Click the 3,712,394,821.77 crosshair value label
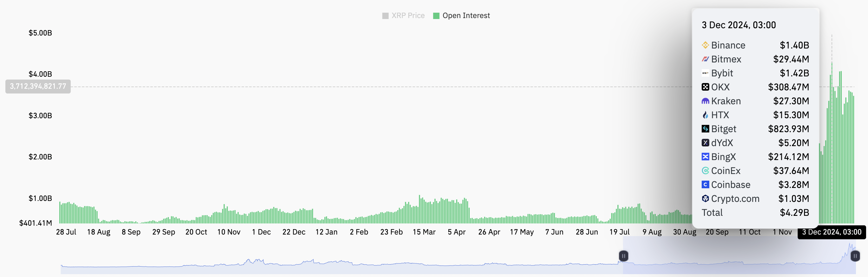Viewport: 868px width, 277px height. (38, 86)
